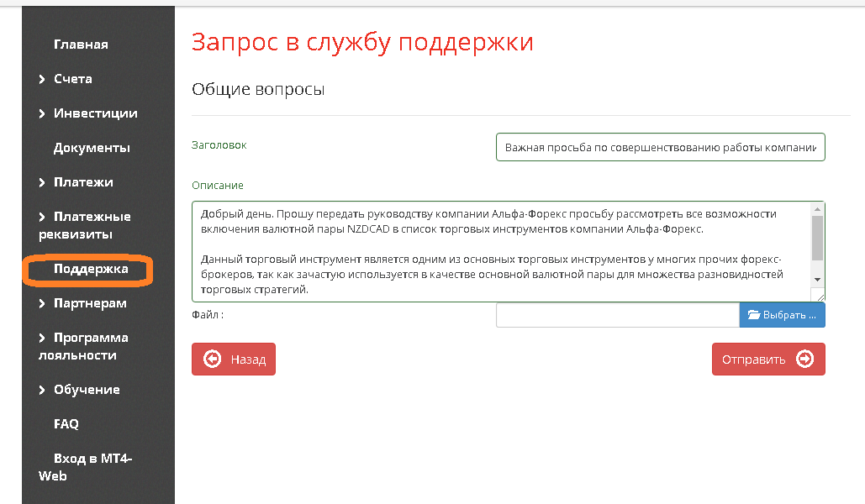
Task: Click inside the Описание text area
Action: pos(501,251)
